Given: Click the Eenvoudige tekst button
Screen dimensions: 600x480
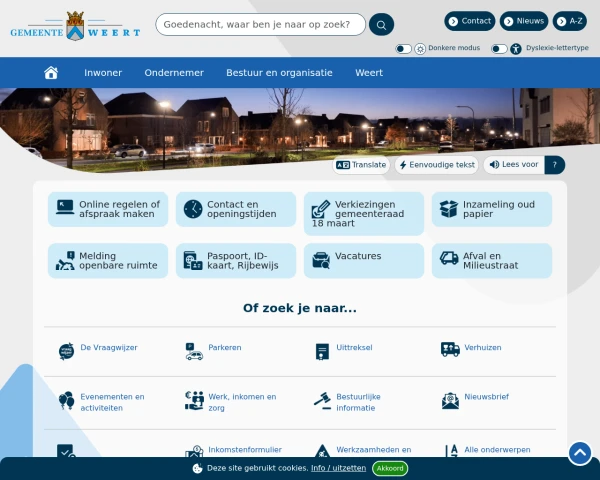Looking at the screenshot, I should click(437, 165).
